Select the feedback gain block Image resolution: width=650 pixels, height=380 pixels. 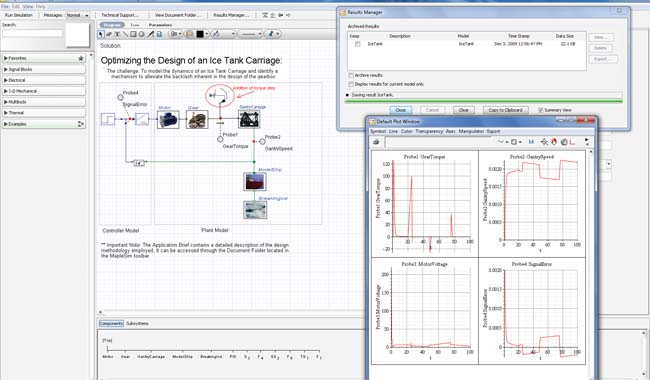tap(139, 163)
